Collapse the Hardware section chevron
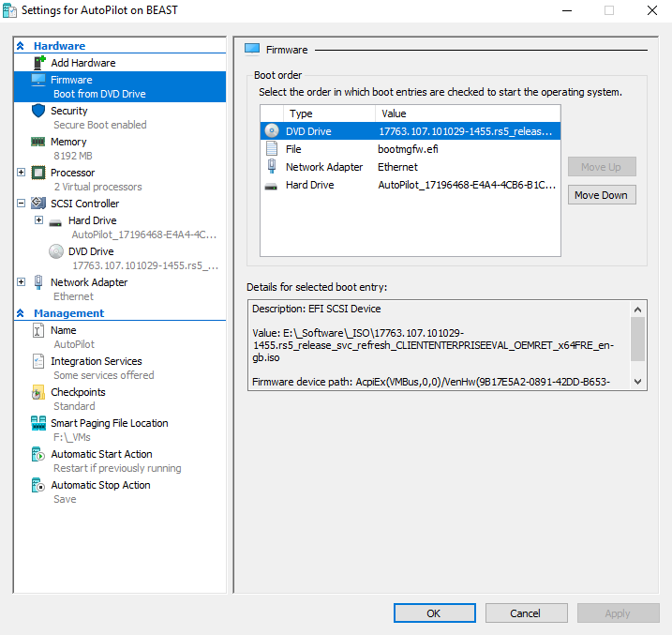This screenshot has width=672, height=635. [20, 46]
